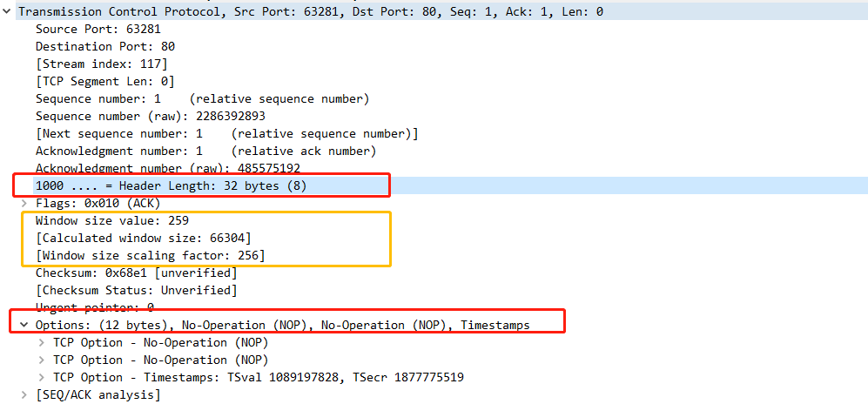This screenshot has width=868, height=404.
Task: Select the Transmission Control Protocol header text
Action: 311,11
